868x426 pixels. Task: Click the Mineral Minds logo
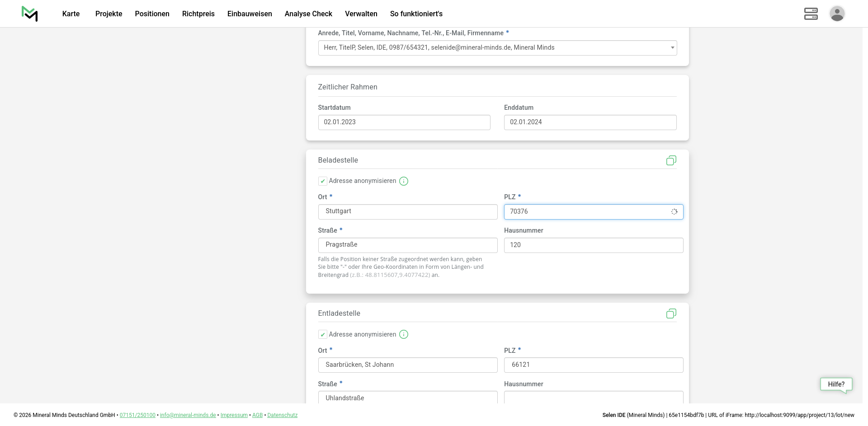pos(30,14)
